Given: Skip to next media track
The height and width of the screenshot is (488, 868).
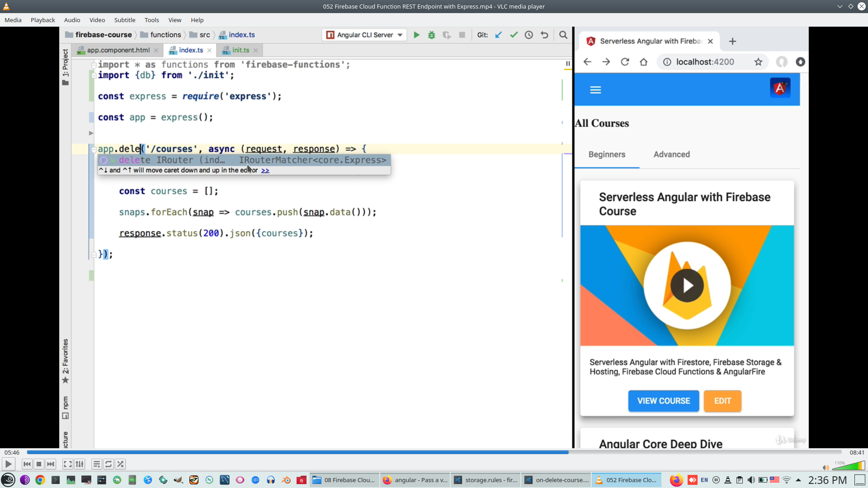Looking at the screenshot, I should [x=51, y=464].
